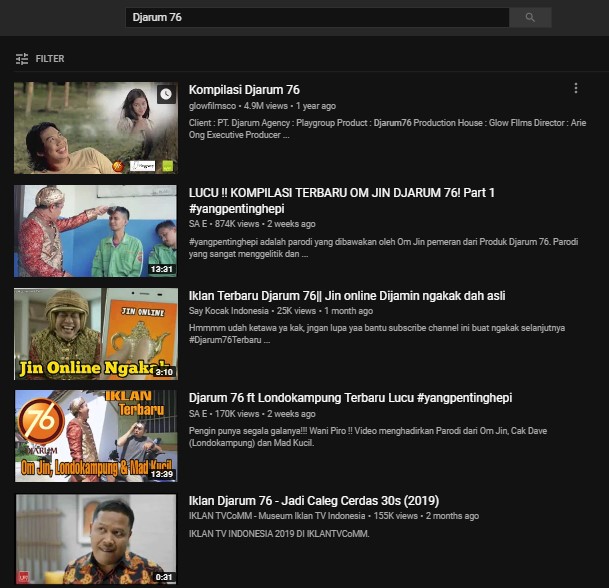Open the Om Jin kompilasi 13:31 thumbnail
Image resolution: width=609 pixels, height=588 pixels.
click(x=96, y=231)
